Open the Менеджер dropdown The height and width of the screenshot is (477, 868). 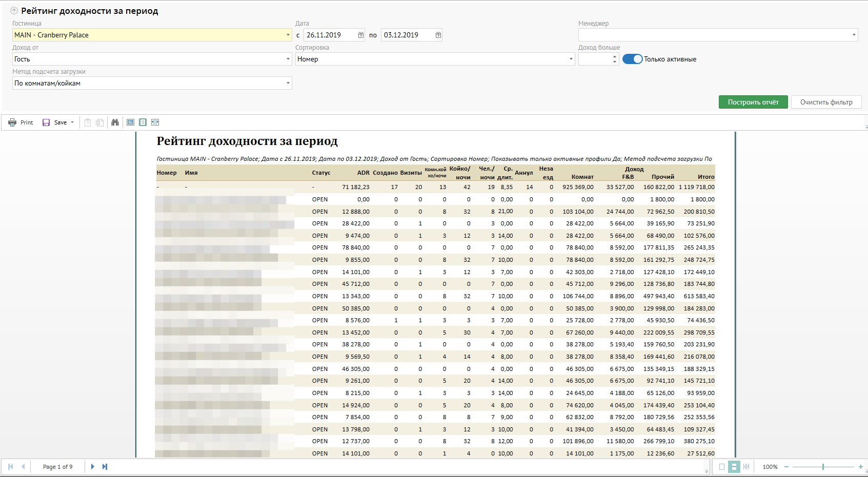(x=854, y=35)
